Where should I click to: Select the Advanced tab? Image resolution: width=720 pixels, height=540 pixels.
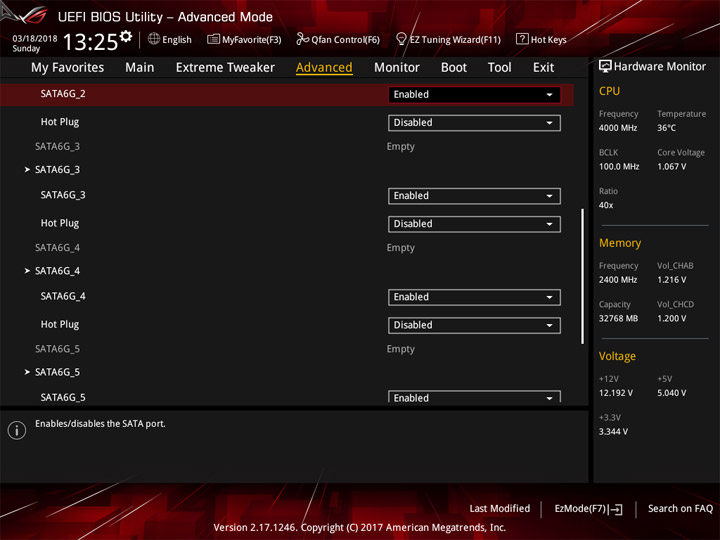point(324,68)
